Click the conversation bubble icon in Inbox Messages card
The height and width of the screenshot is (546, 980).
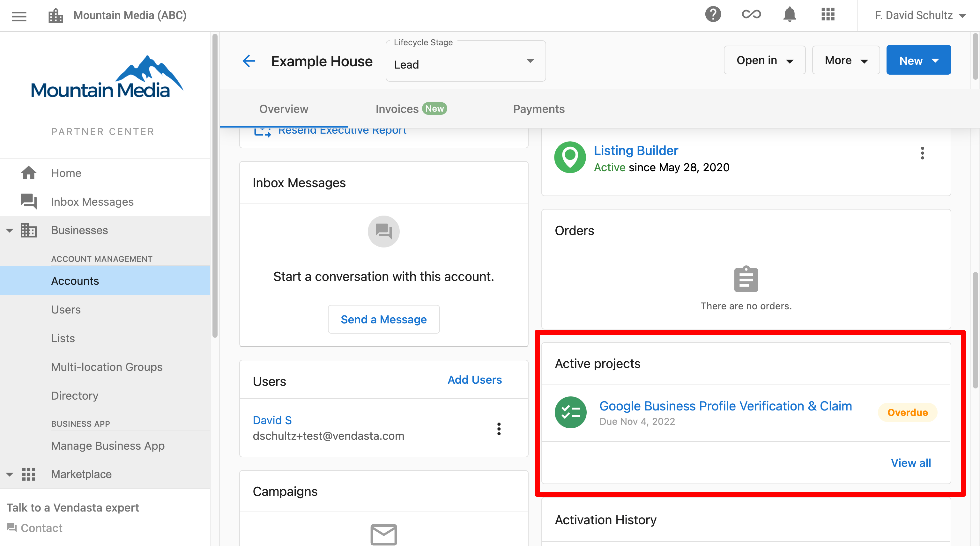pyautogui.click(x=383, y=232)
